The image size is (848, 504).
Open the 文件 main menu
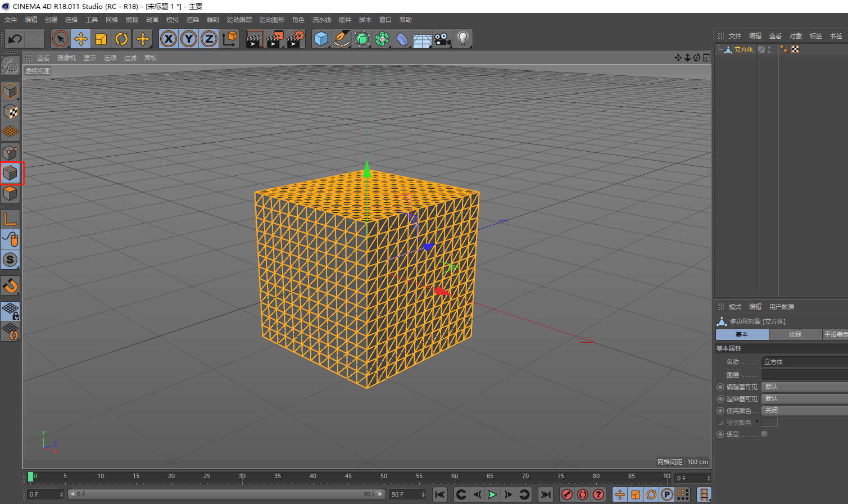coord(11,20)
